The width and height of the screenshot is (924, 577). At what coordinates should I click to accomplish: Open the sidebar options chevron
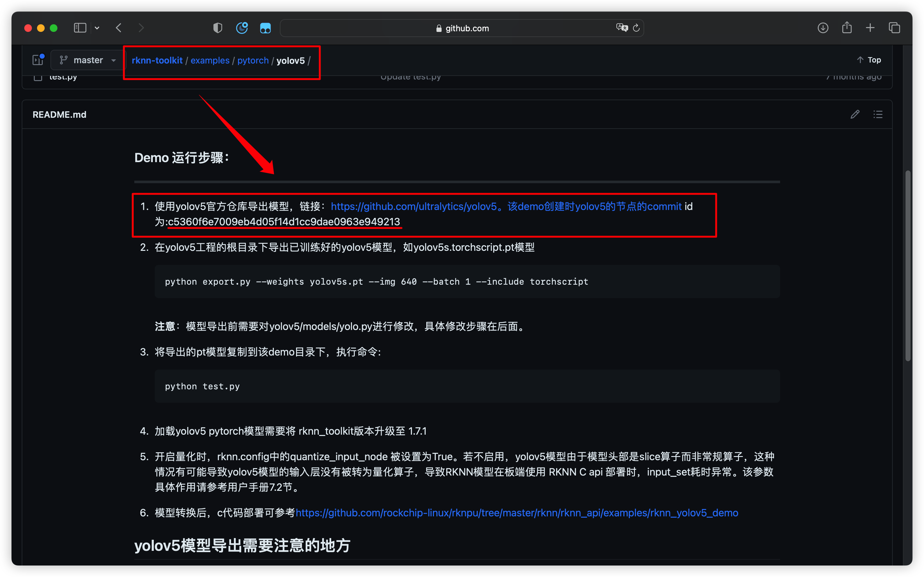click(97, 28)
